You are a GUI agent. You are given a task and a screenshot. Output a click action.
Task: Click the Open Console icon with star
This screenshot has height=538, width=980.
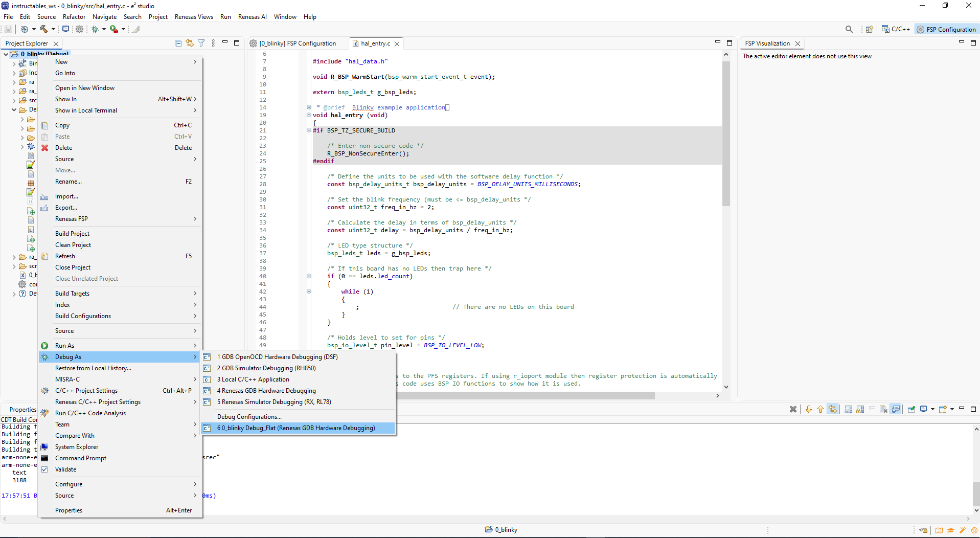[943, 409]
